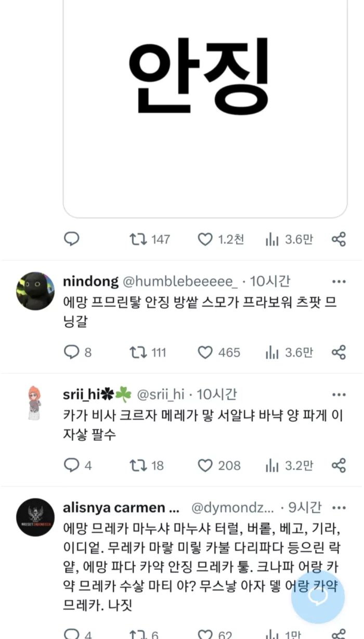Reply to the main 안징 post

point(71,239)
